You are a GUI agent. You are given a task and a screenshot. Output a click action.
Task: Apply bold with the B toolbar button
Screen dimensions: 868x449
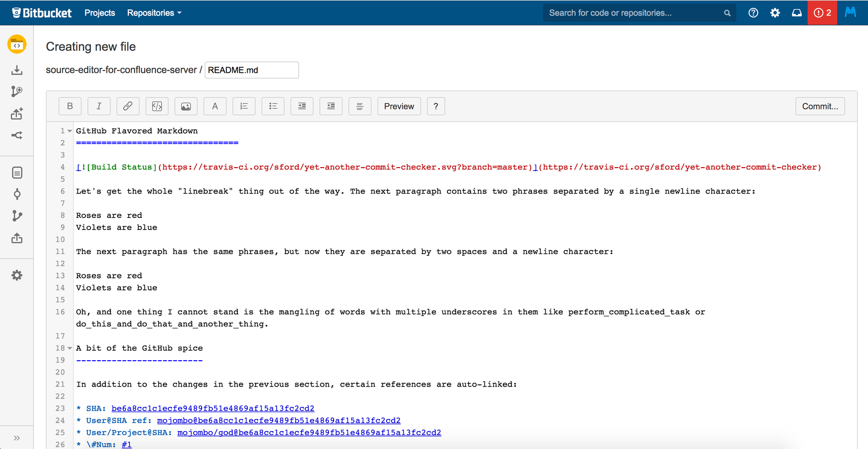click(x=70, y=106)
